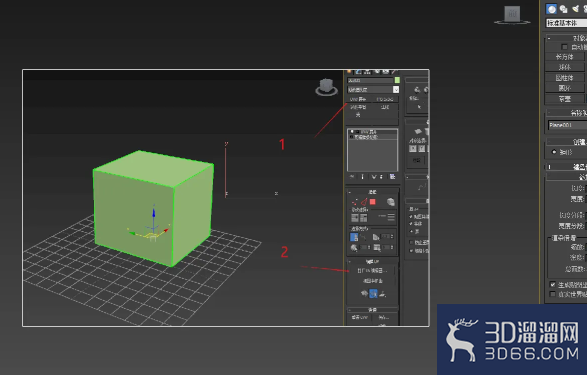The image size is (587, 375).
Task: Click the 打开 UV 编辑器 button
Action: click(x=372, y=271)
